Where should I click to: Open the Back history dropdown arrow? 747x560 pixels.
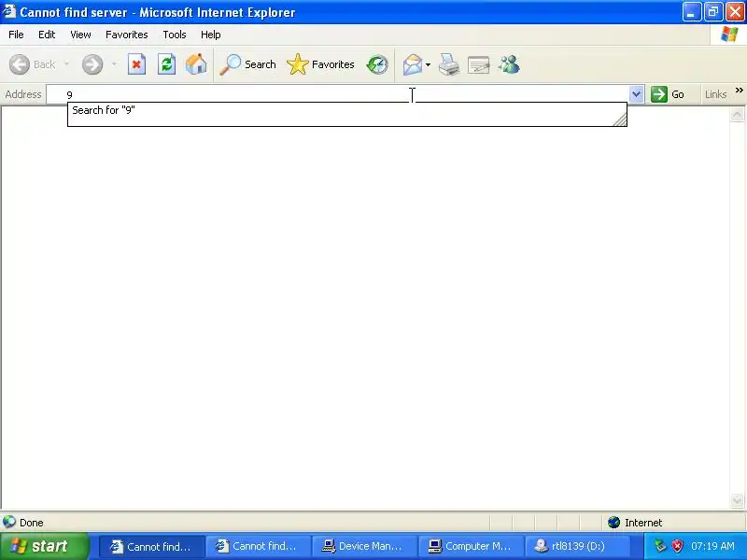(x=66, y=64)
